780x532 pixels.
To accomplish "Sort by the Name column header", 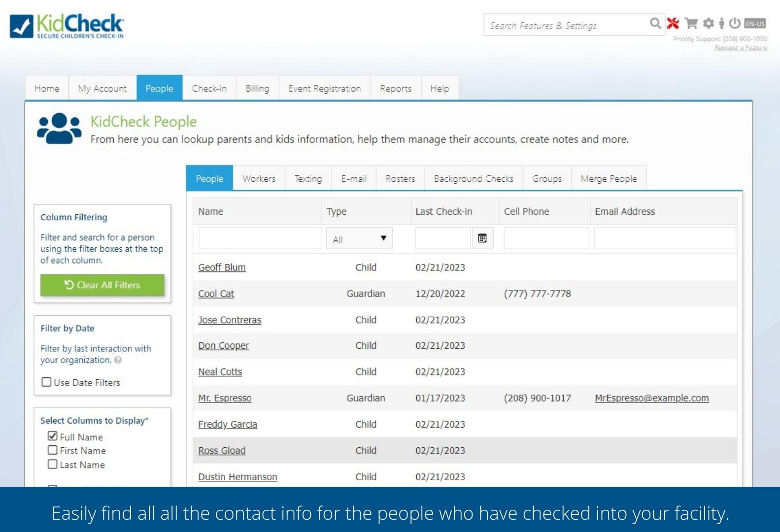I will click(210, 211).
